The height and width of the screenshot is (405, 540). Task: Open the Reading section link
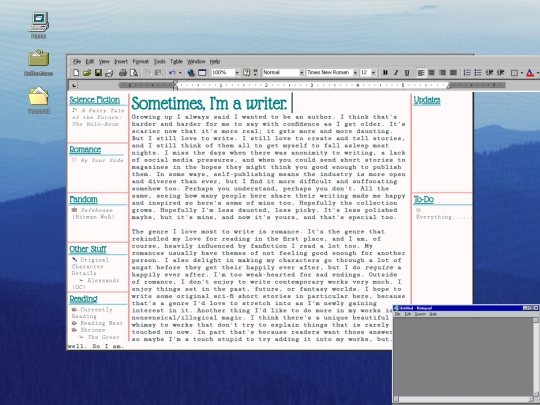pos(83,299)
